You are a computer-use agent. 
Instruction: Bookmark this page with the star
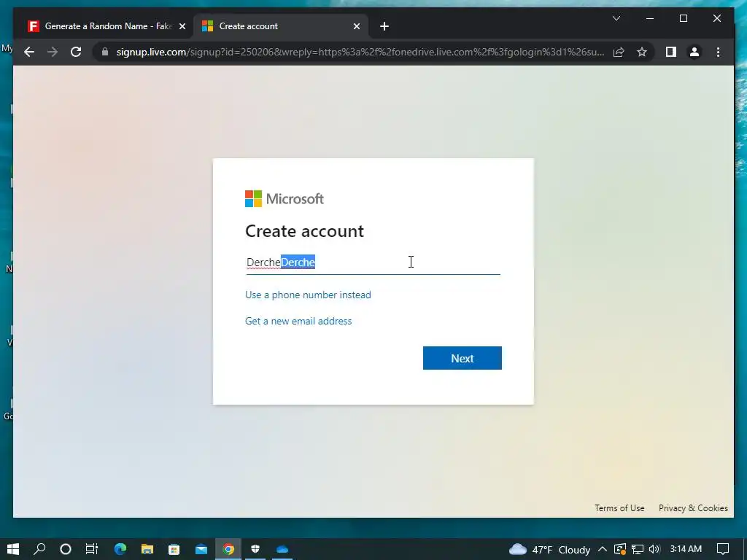point(642,52)
